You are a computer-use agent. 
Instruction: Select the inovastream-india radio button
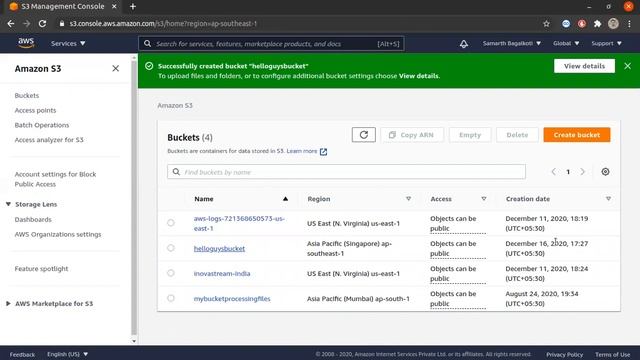pos(171,273)
